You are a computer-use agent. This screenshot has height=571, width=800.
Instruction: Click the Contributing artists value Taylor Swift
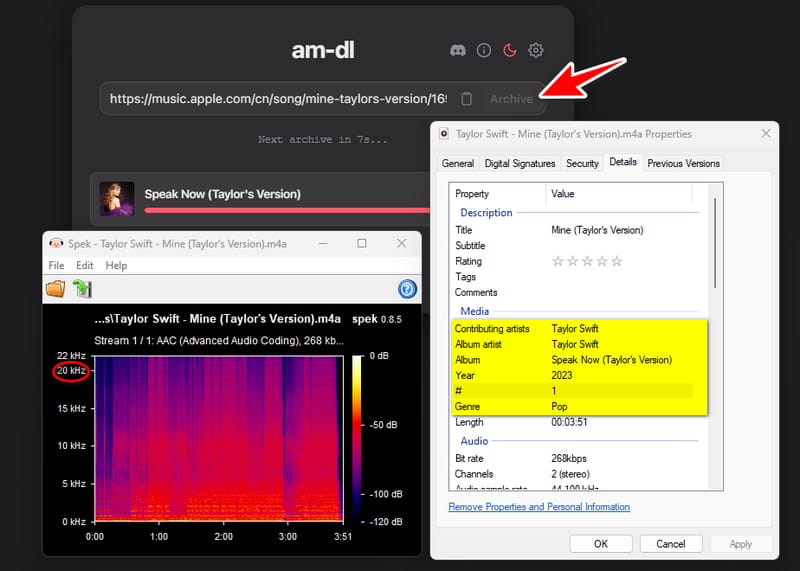[x=574, y=329]
